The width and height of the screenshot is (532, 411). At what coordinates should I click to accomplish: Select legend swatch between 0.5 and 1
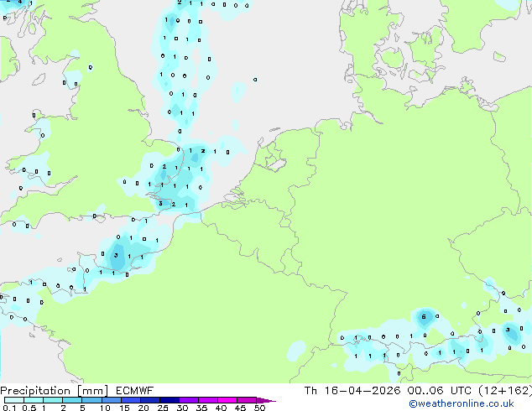tap(34, 400)
